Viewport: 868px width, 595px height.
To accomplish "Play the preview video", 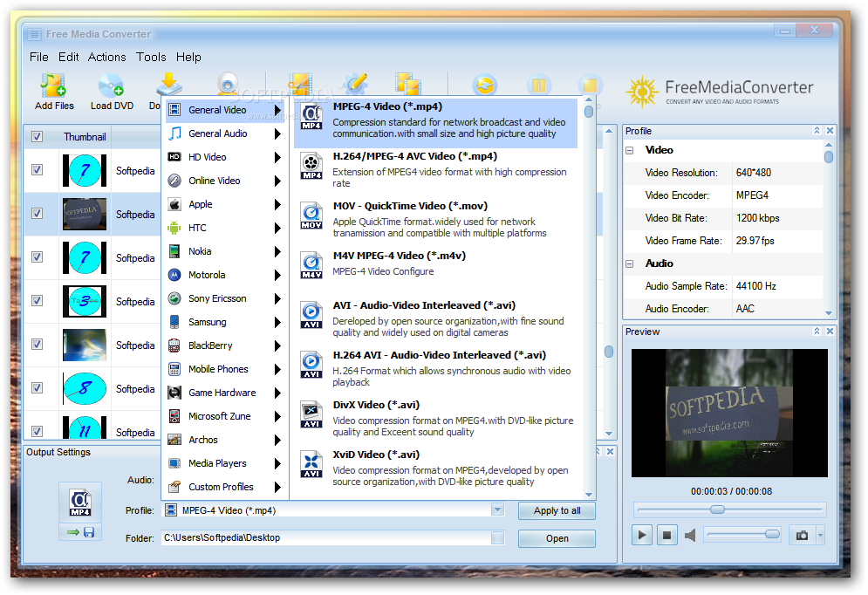I will coord(641,535).
